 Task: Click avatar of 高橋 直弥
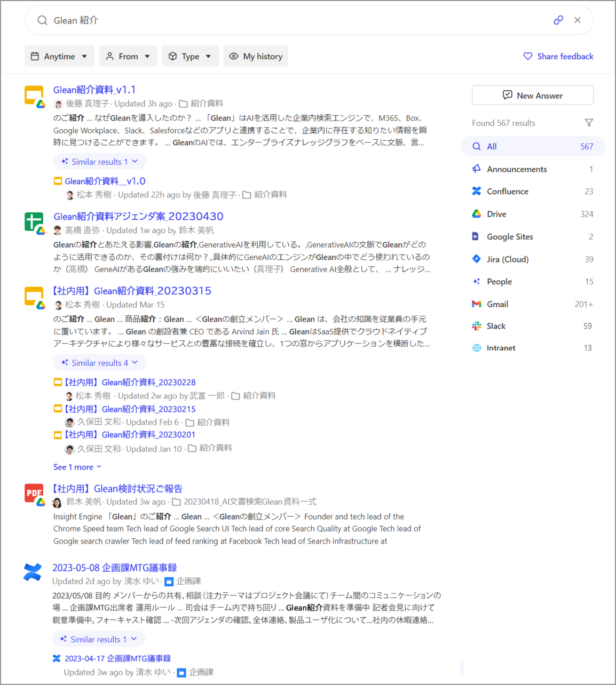click(58, 230)
